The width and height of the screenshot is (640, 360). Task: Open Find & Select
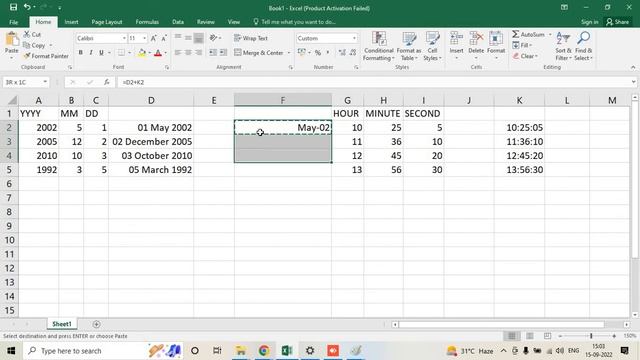583,47
